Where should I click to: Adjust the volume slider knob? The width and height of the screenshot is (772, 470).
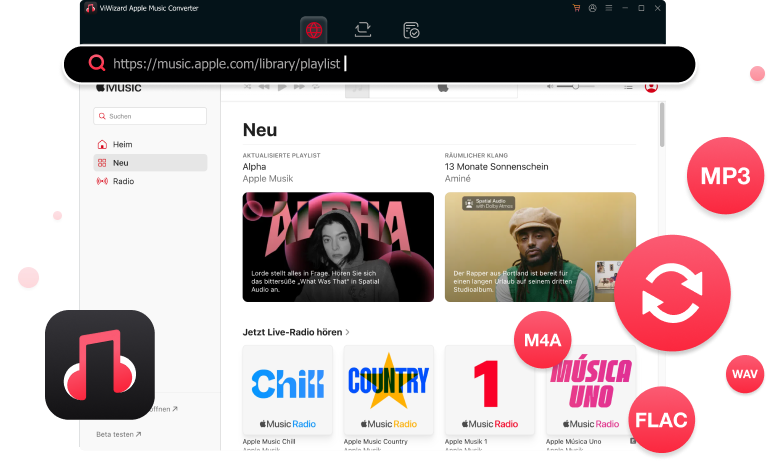575,87
